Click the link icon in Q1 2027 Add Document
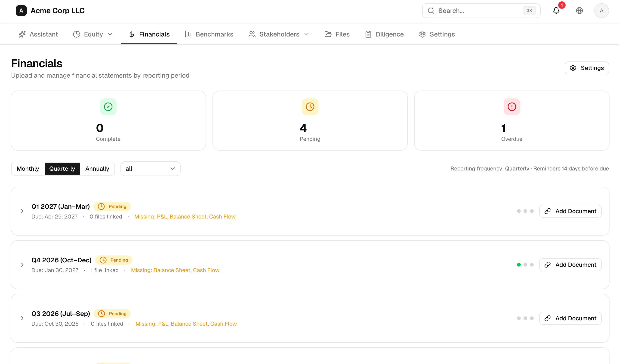This screenshot has height=364, width=619. point(547,211)
